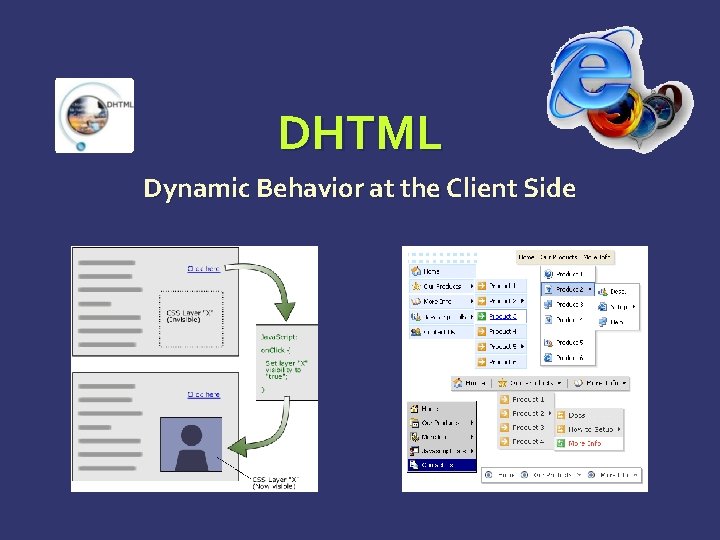Click Home in the beige top menu bar
The width and height of the screenshot is (720, 540).
[526, 257]
